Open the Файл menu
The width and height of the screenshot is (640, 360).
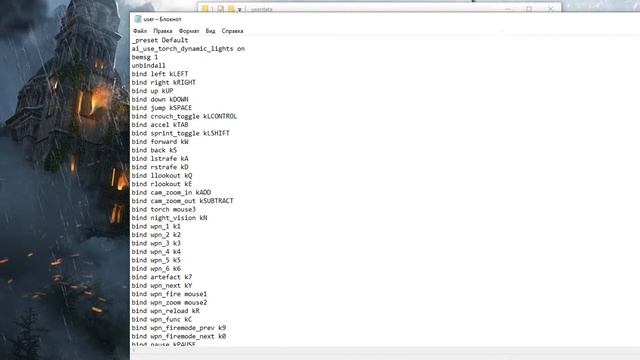[x=140, y=31]
